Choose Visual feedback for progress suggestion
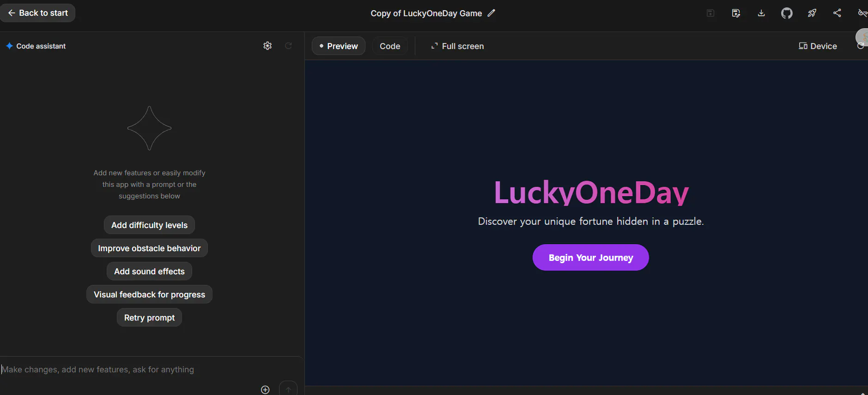This screenshot has height=395, width=868. click(x=149, y=294)
